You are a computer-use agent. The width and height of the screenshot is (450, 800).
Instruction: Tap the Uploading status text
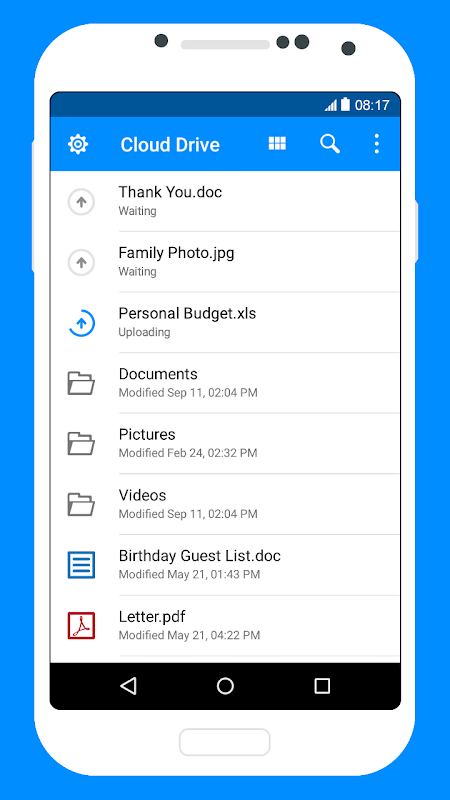click(x=144, y=332)
